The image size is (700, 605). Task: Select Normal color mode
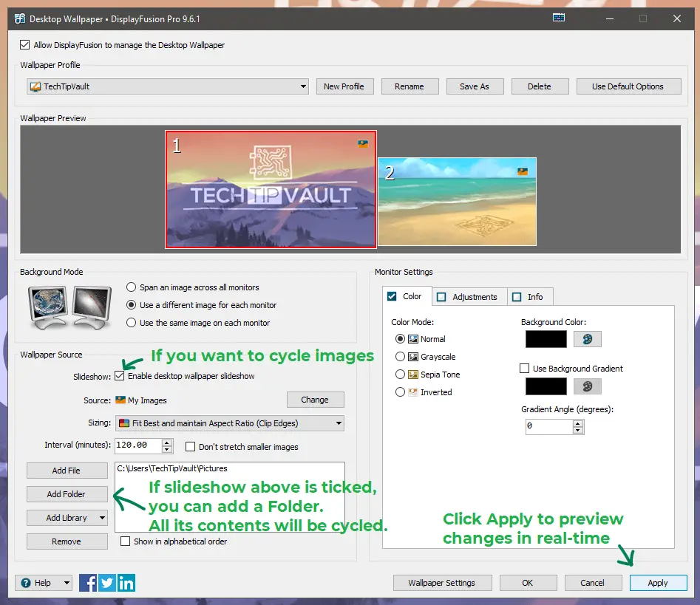tap(401, 338)
